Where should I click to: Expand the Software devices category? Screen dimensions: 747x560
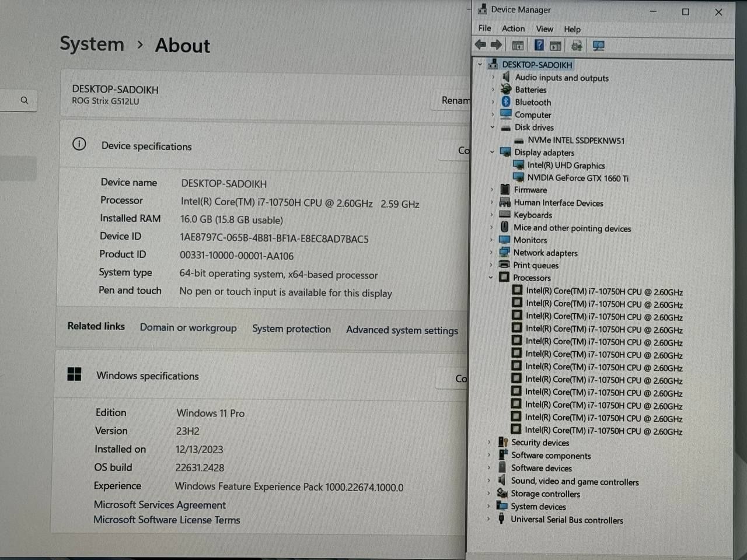489,467
